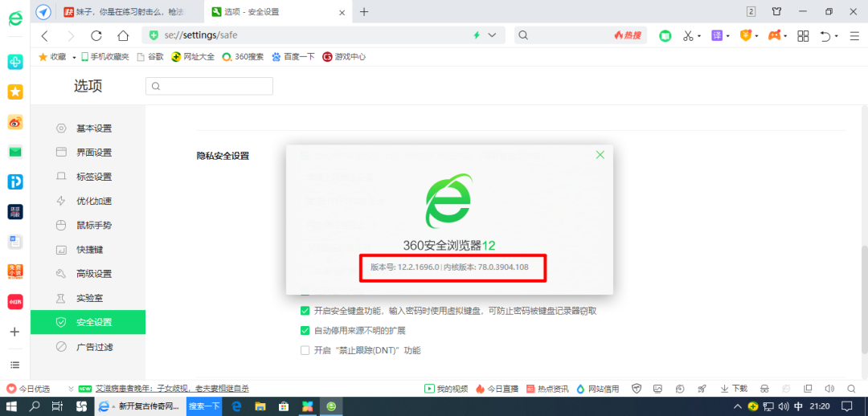This screenshot has width=868, height=416.
Task: Open the yellow star favorites sidebar icon
Action: pos(15,92)
